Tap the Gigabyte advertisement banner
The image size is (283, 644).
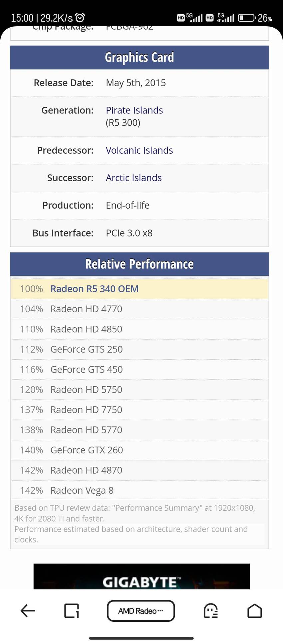click(x=141, y=576)
